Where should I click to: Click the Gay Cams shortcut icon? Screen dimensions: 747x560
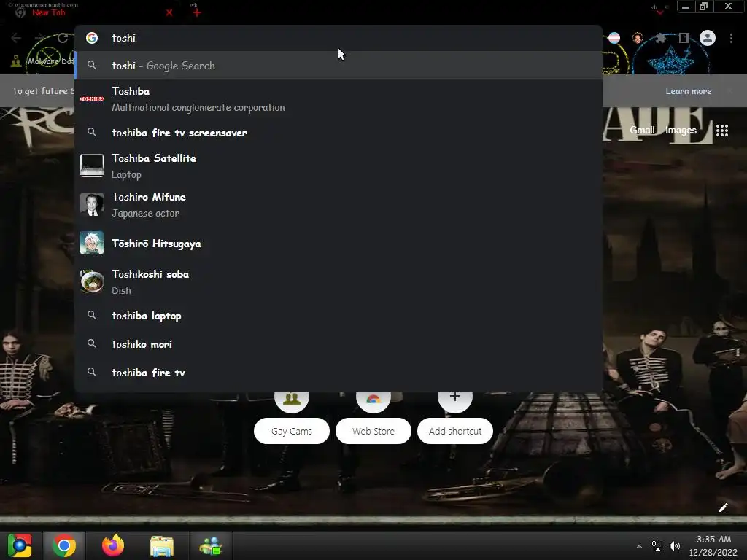(292, 399)
